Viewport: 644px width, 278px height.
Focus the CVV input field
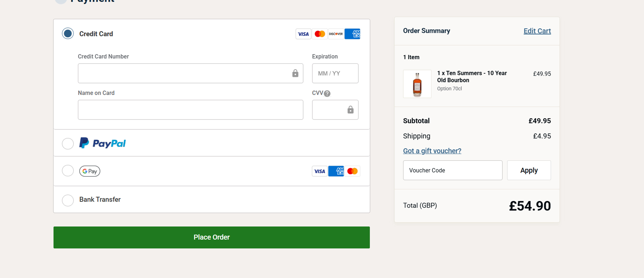coord(335,110)
